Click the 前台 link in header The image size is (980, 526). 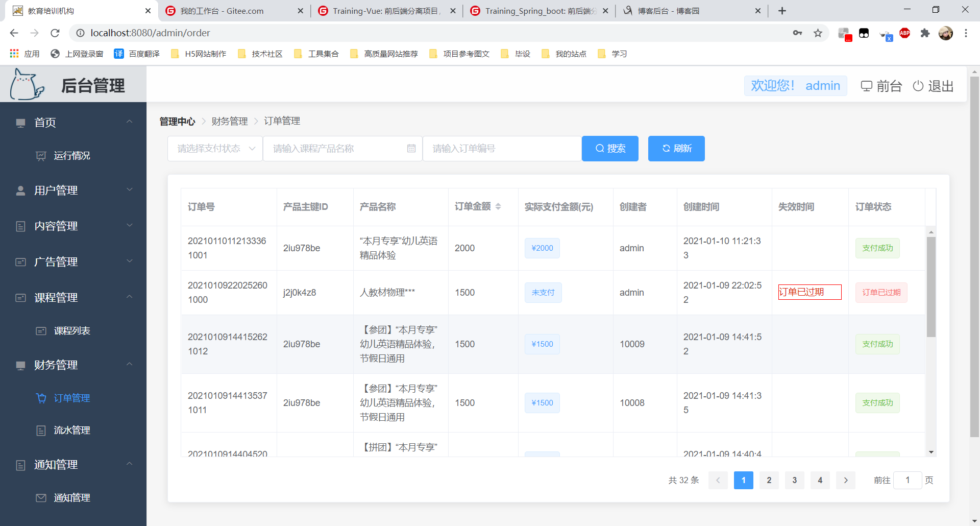[881, 86]
